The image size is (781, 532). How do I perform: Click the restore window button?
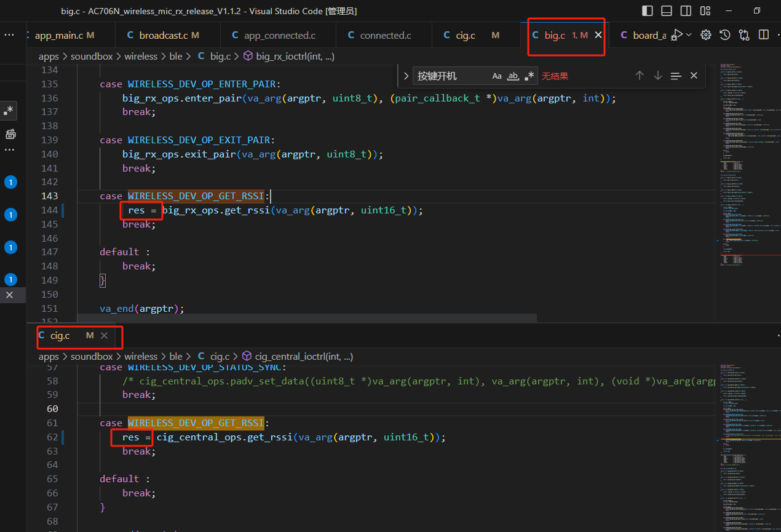(756, 10)
